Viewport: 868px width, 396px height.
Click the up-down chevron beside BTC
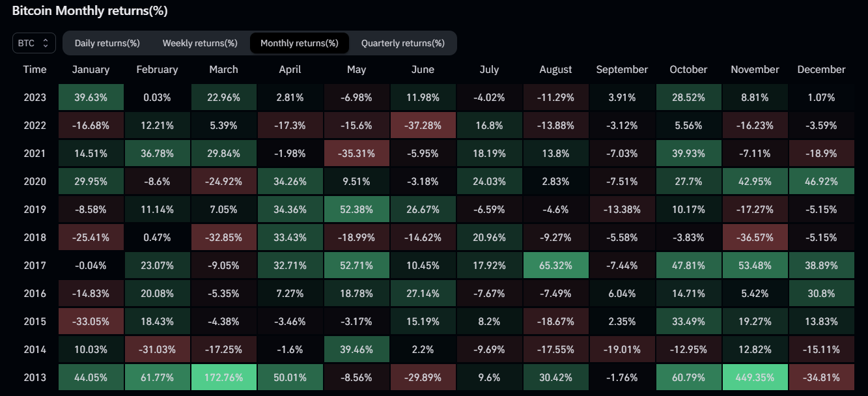point(46,43)
